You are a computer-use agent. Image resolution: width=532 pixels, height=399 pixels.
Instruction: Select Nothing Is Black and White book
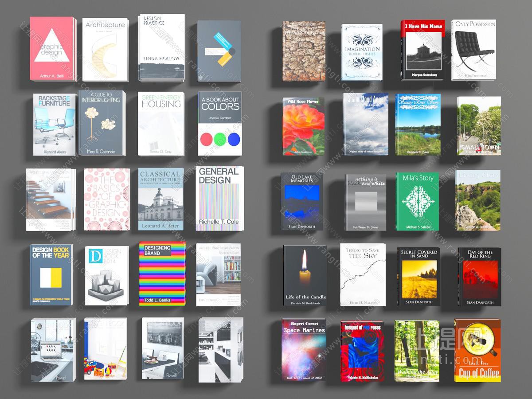click(x=366, y=203)
